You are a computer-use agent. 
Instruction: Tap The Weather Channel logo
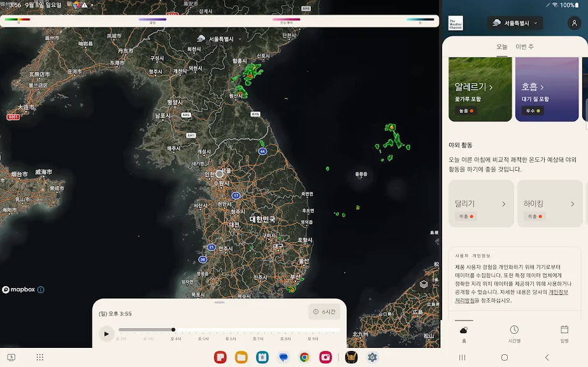point(455,23)
